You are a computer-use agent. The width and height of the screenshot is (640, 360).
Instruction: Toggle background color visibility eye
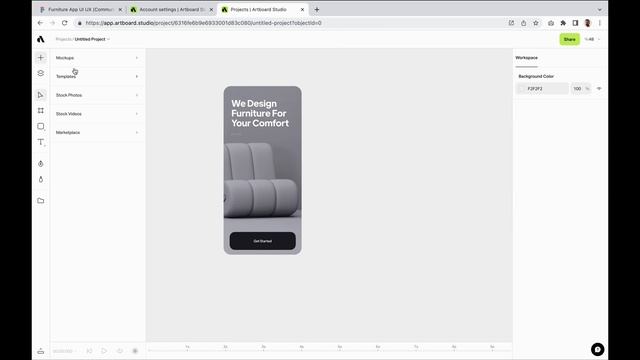[x=599, y=88]
